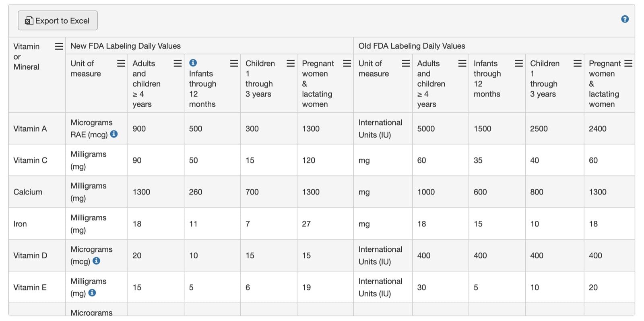
Task: Open old Adults and children column menu
Action: click(x=462, y=63)
